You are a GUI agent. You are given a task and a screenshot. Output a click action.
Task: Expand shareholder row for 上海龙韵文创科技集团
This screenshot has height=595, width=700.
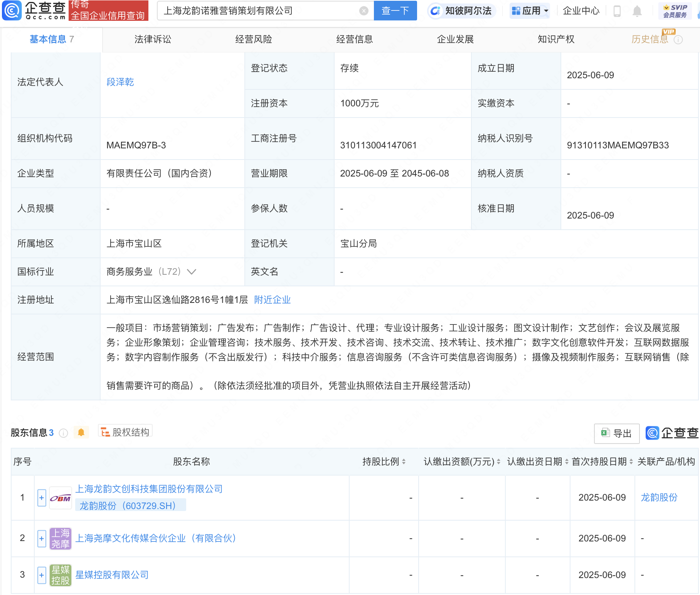(x=42, y=498)
